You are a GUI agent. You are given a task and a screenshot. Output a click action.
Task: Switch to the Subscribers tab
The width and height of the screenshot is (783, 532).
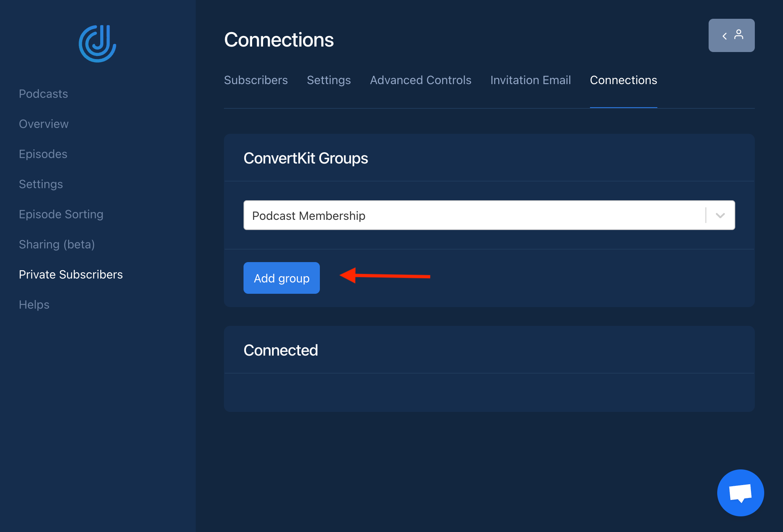[256, 80]
